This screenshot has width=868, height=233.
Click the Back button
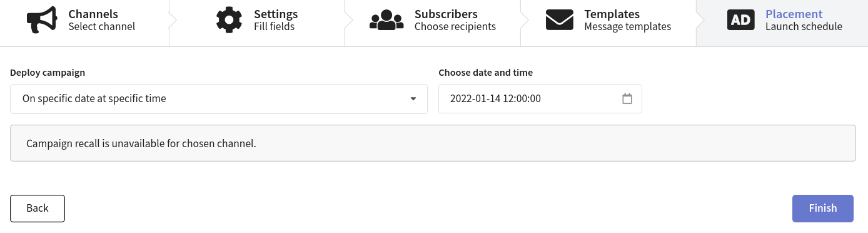[38, 209]
